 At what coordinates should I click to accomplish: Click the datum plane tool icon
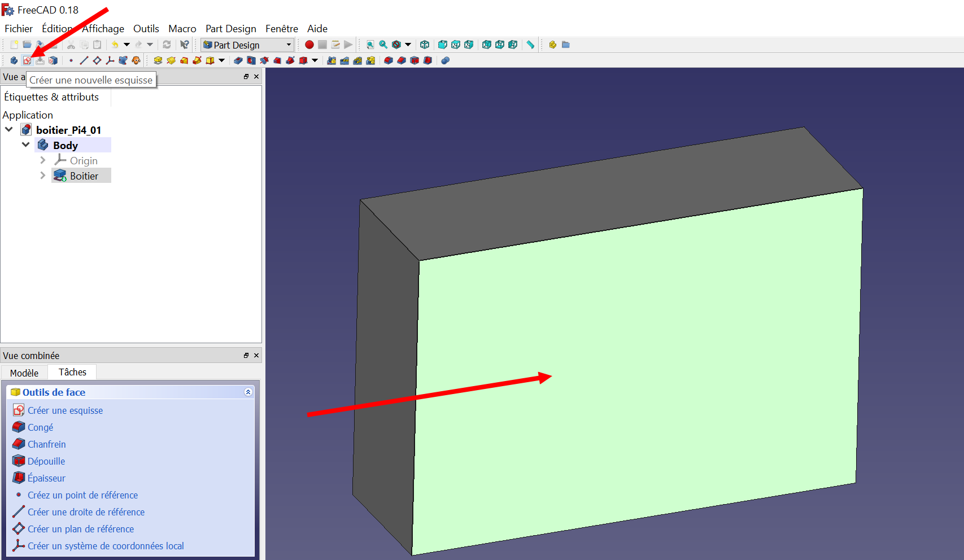click(97, 60)
